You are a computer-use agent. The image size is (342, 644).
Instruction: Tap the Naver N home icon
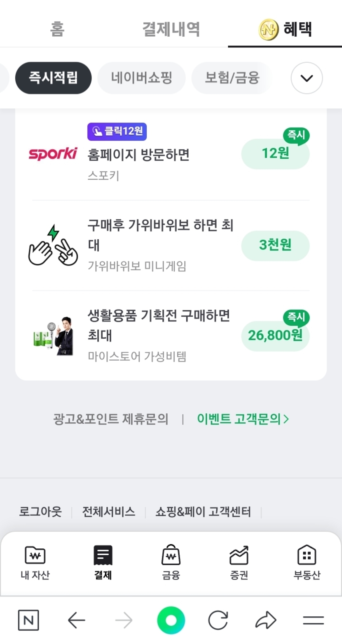[x=28, y=620]
